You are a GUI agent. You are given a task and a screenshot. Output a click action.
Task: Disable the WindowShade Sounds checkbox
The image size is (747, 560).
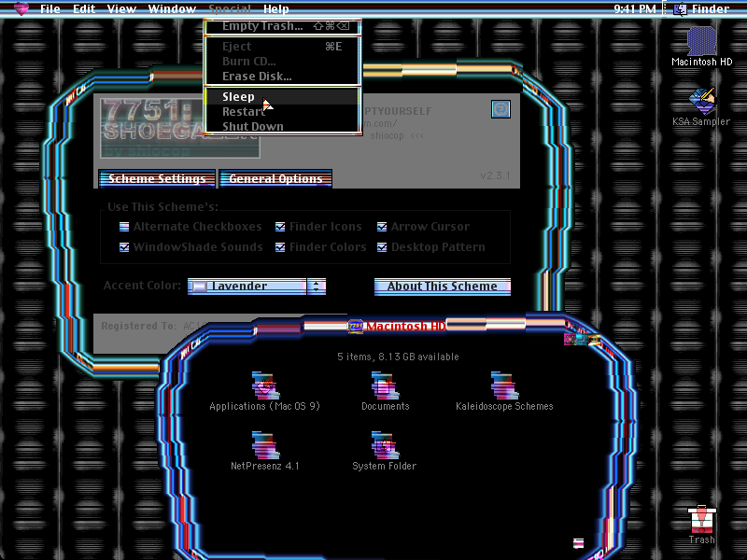pos(124,247)
